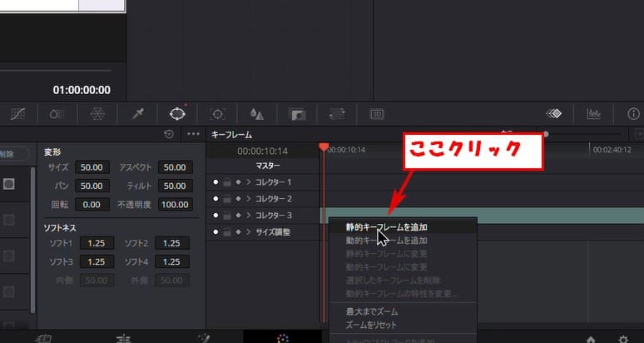Select 最大までズーム in the context menu
Image resolution: width=644 pixels, height=343 pixels.
372,311
